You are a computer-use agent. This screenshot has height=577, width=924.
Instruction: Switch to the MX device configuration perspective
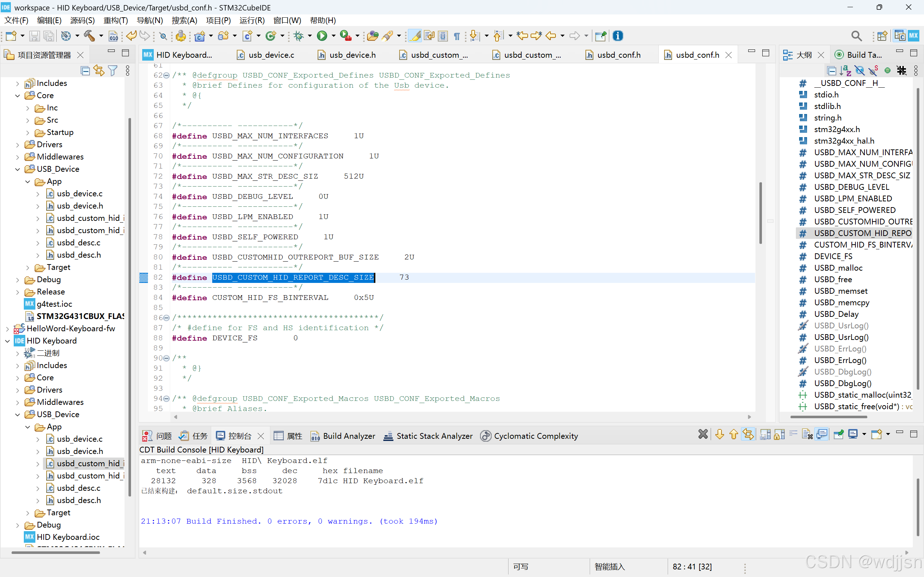pos(913,36)
